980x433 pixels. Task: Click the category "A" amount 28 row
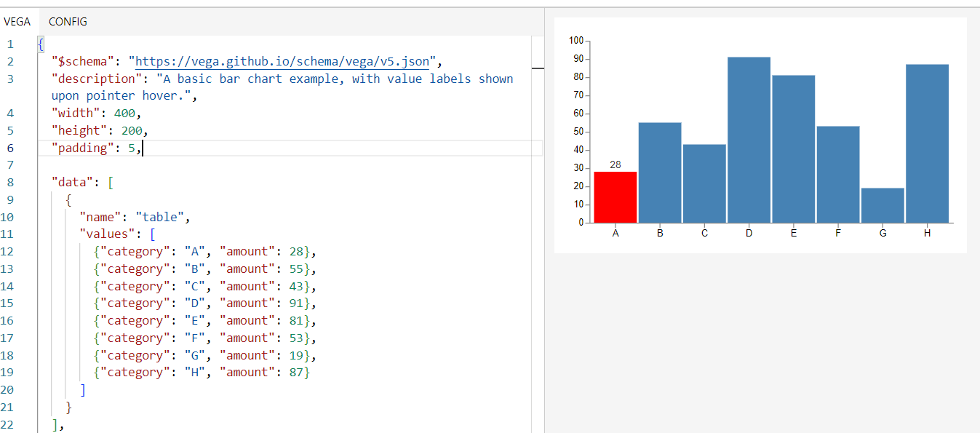click(206, 252)
